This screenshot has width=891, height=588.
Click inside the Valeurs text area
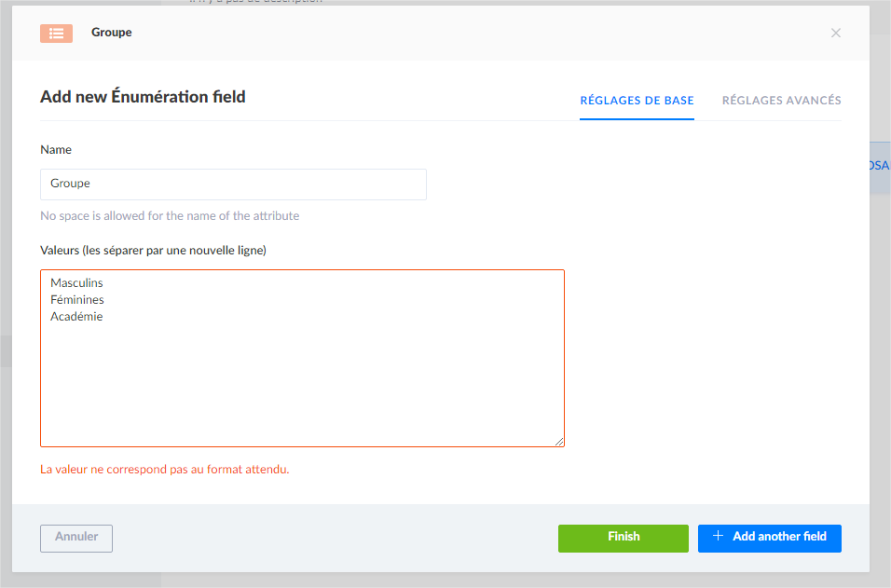(x=302, y=373)
